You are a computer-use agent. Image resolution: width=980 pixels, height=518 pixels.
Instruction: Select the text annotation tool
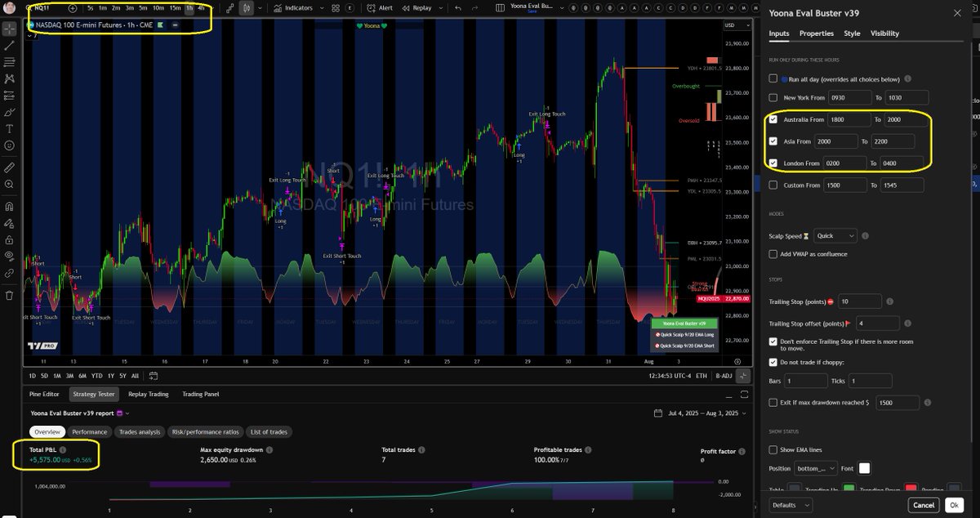[x=9, y=128]
